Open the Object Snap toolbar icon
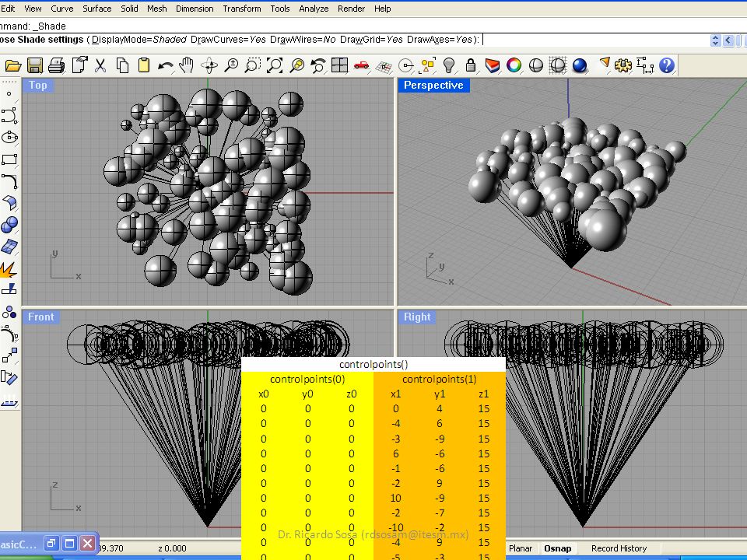Image resolution: width=747 pixels, height=560 pixels. [x=406, y=65]
